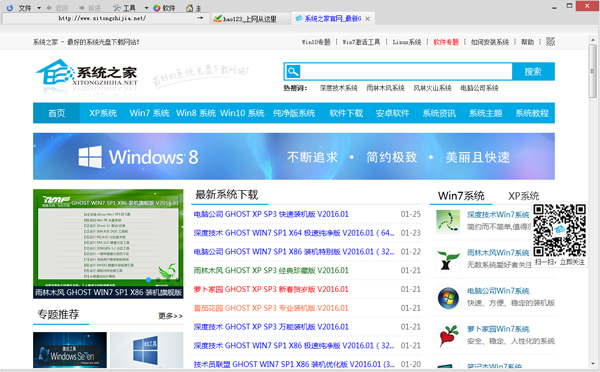Open hot keyword 深度技术系统
600x372 pixels.
339,88
